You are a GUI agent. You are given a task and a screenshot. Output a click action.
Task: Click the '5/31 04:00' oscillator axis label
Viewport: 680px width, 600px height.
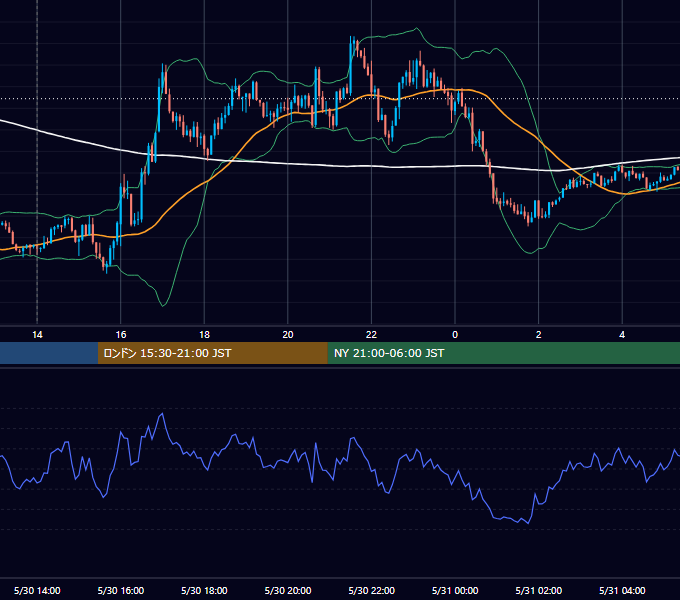[x=622, y=590]
